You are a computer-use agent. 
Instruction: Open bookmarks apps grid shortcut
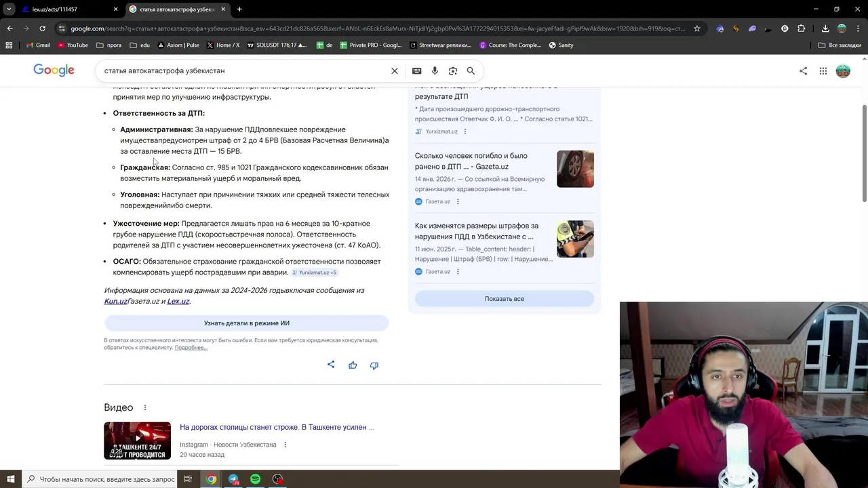(x=9, y=45)
